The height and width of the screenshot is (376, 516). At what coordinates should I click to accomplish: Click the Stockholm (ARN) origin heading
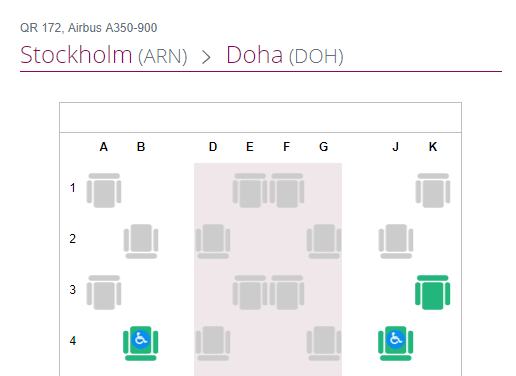click(104, 55)
